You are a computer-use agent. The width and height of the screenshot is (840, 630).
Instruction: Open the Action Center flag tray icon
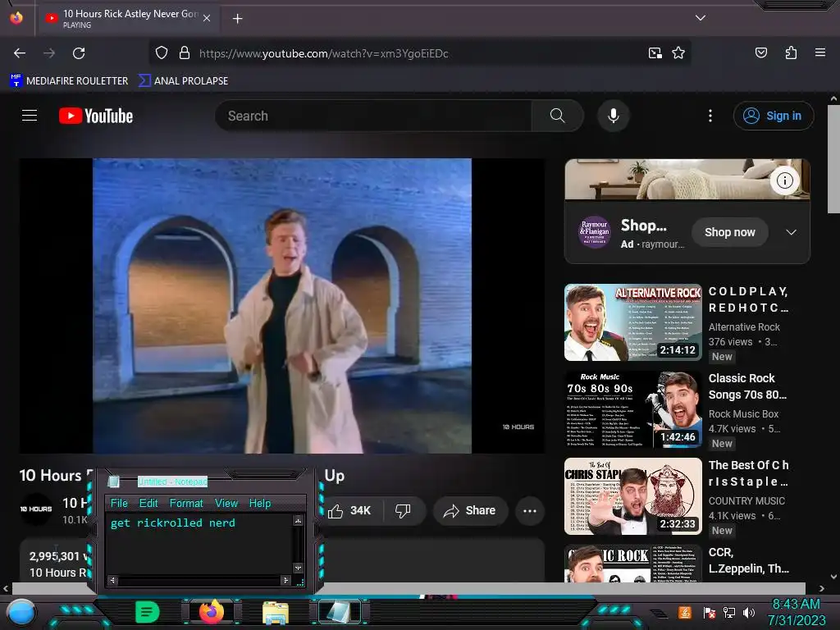click(x=709, y=612)
